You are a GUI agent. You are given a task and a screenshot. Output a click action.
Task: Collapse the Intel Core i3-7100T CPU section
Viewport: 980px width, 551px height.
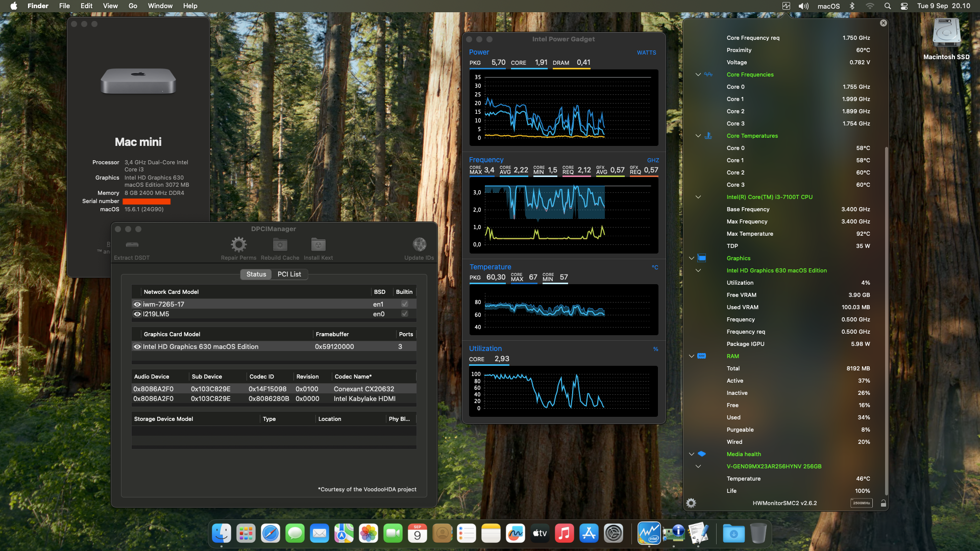698,197
